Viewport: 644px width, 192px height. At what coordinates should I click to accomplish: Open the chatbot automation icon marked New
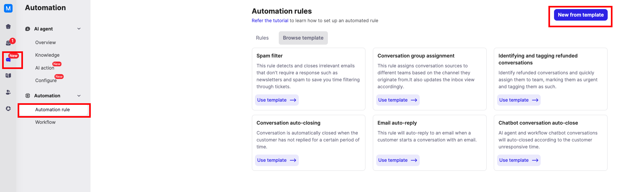coord(8,60)
